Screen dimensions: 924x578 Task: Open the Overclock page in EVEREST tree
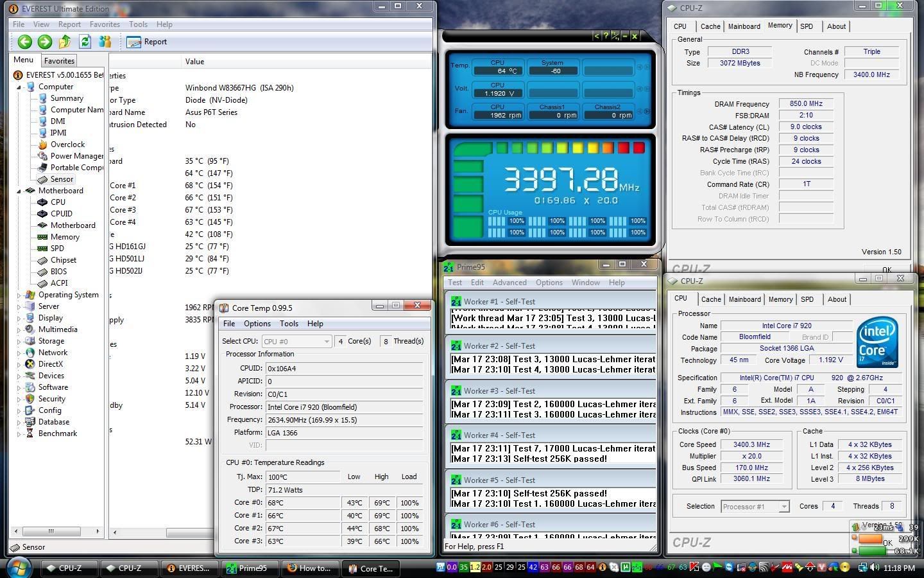point(67,144)
